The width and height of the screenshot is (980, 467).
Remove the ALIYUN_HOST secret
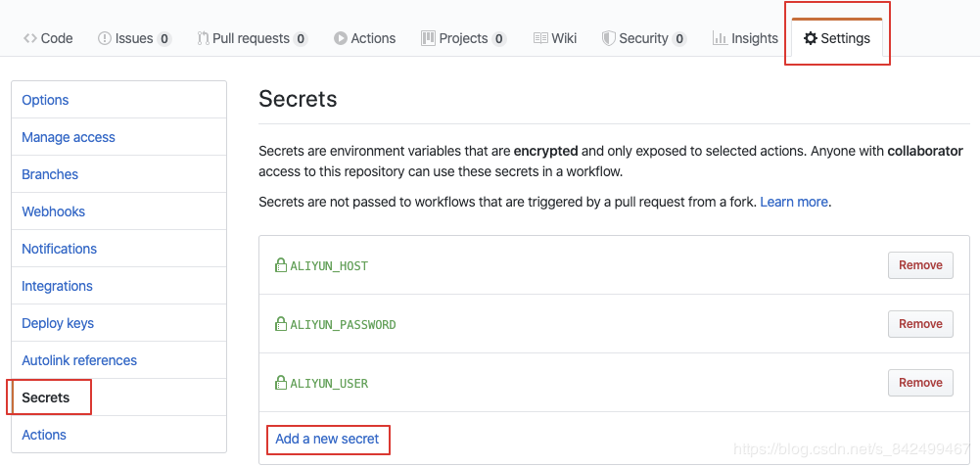tap(920, 265)
